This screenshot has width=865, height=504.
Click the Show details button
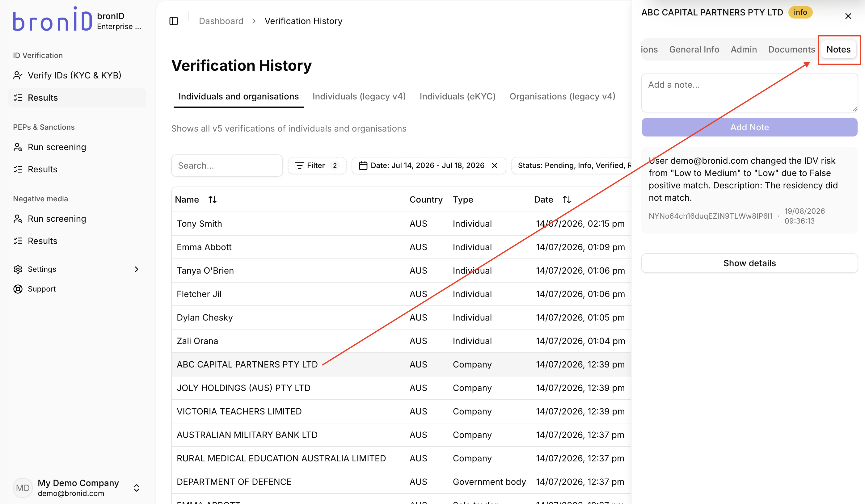point(749,263)
